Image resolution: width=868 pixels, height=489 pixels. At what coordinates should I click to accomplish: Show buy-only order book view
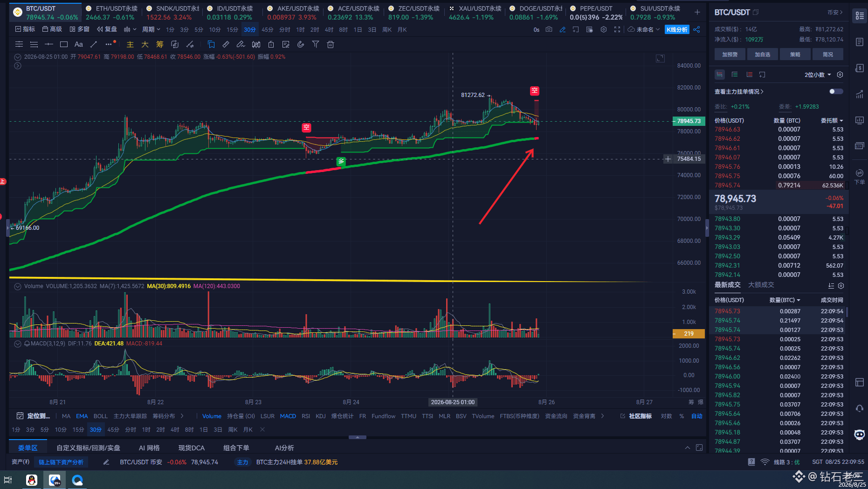[735, 75]
